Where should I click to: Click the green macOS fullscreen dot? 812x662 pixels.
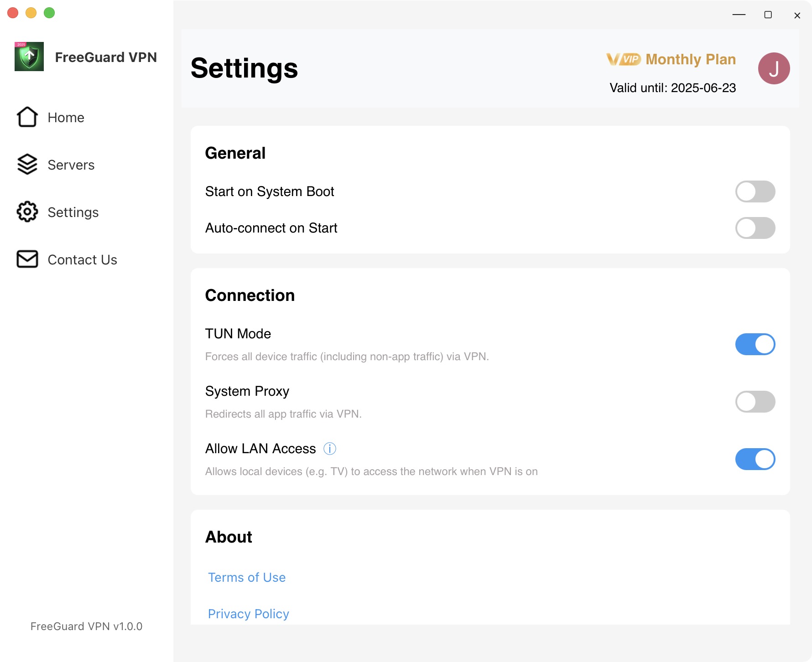[x=49, y=13]
